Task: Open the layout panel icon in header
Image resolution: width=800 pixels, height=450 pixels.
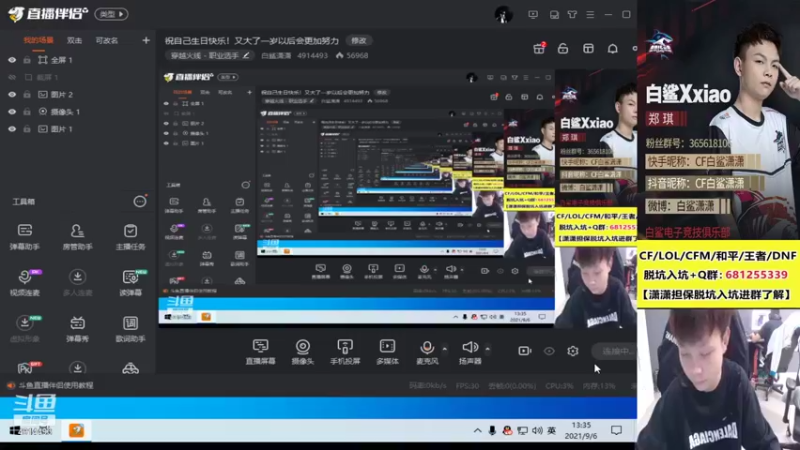Action: (x=588, y=48)
